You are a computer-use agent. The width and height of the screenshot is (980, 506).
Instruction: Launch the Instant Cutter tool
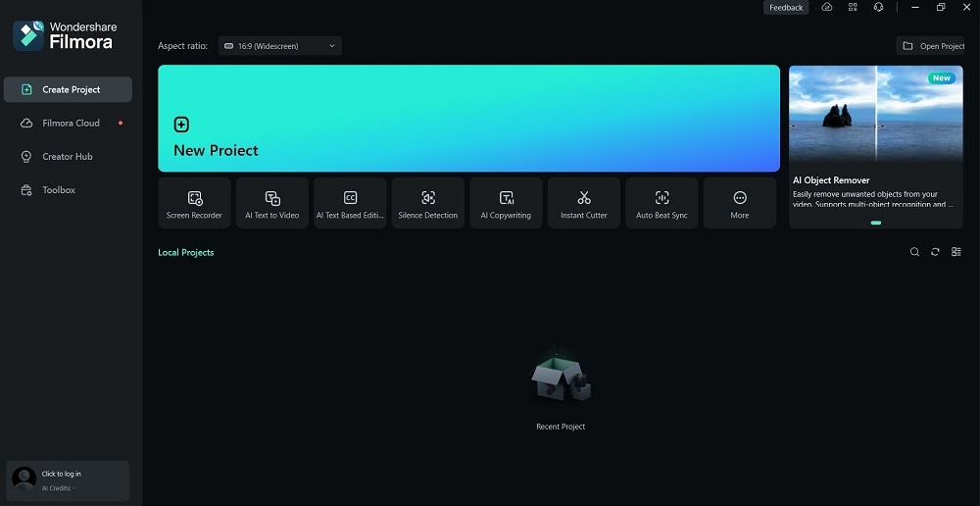click(x=584, y=203)
